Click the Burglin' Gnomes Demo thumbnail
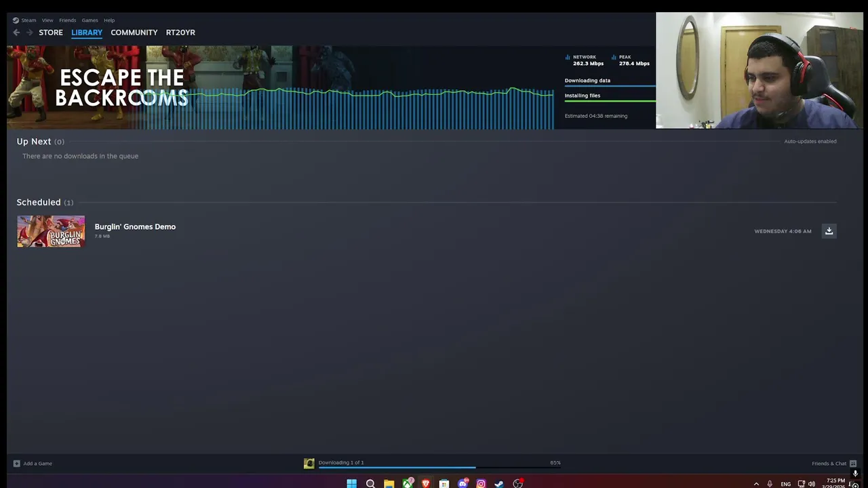 tap(51, 231)
